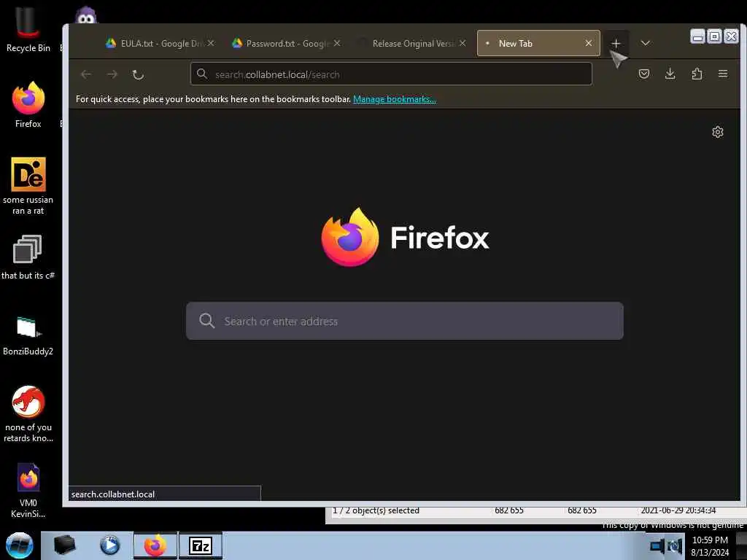The width and height of the screenshot is (747, 560).
Task: Switch to 7-Zip from the taskbar
Action: (x=201, y=545)
